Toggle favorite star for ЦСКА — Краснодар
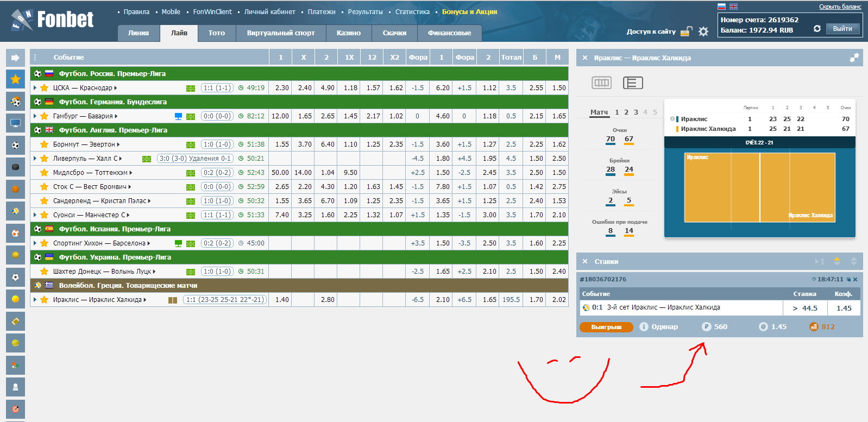868x422 pixels. [45, 88]
